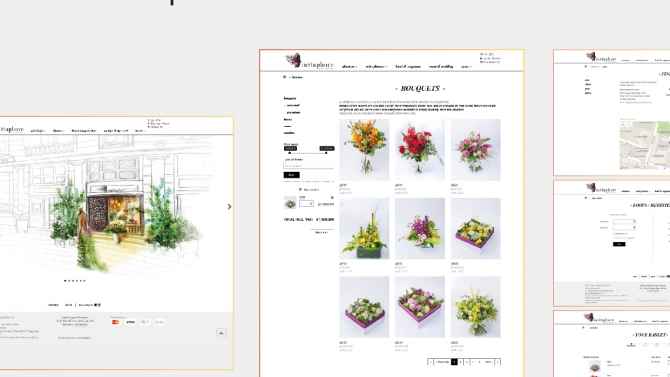
Task: Click the minimum handle of the price range slider
Action: tap(290, 153)
